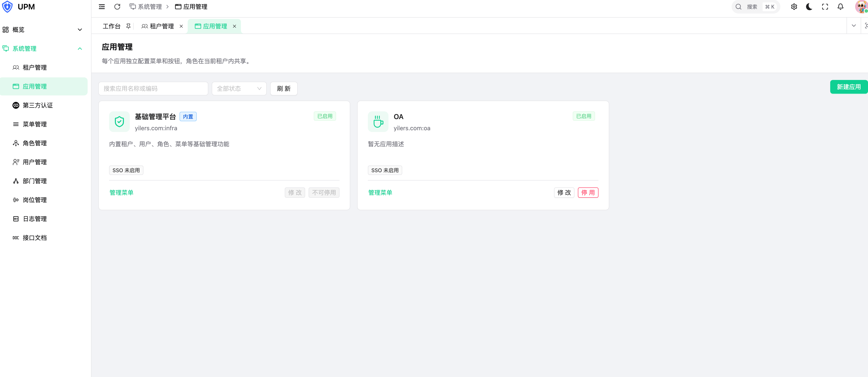Pin the 工作台 tab with the pin icon
The height and width of the screenshot is (377, 868).
[128, 26]
